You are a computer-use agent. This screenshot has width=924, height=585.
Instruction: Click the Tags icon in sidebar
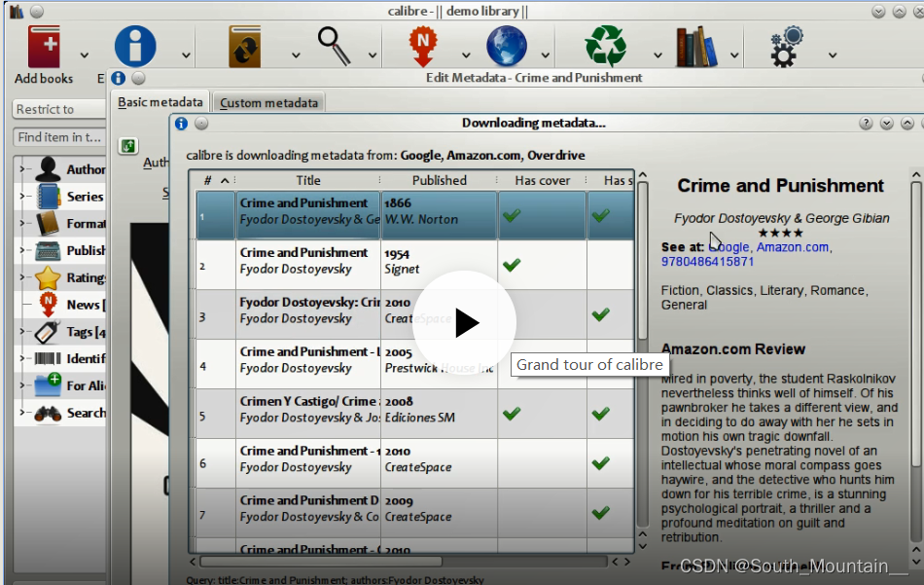point(48,332)
